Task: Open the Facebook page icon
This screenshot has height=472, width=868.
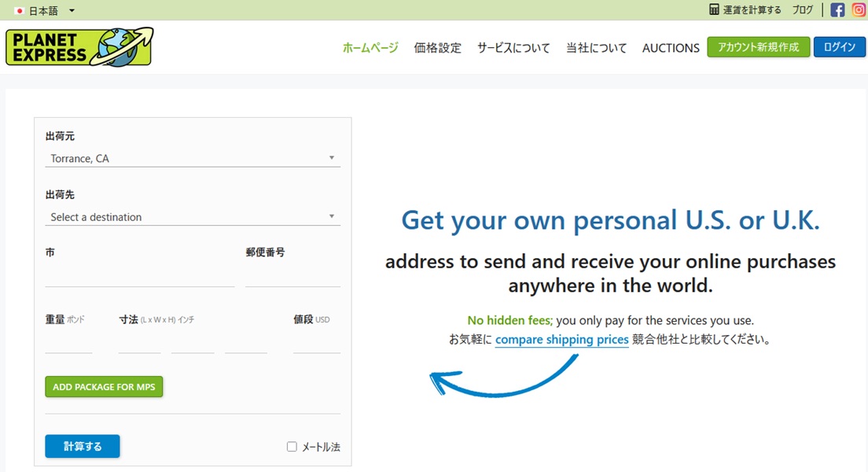Action: 837,10
